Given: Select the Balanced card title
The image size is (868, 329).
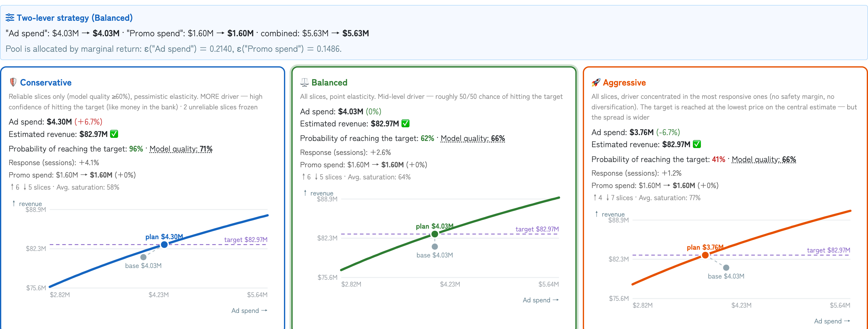Looking at the screenshot, I should point(329,82).
